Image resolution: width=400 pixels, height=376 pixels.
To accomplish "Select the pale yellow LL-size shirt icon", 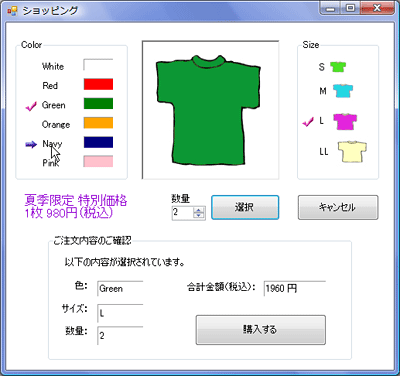I will tap(352, 152).
